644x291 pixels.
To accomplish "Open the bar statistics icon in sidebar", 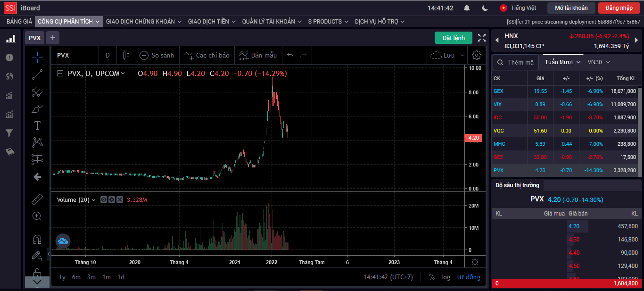I will [9, 96].
